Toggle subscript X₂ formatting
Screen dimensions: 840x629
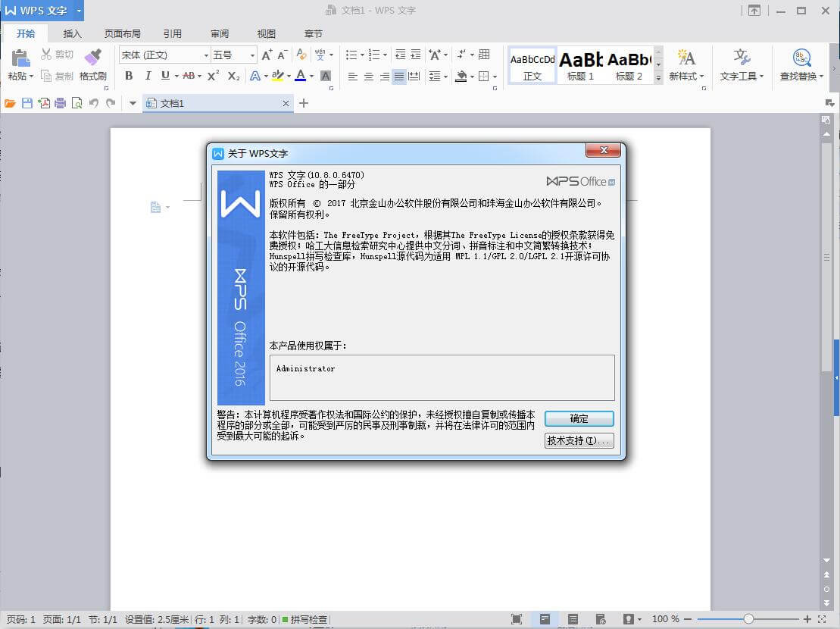[x=233, y=76]
